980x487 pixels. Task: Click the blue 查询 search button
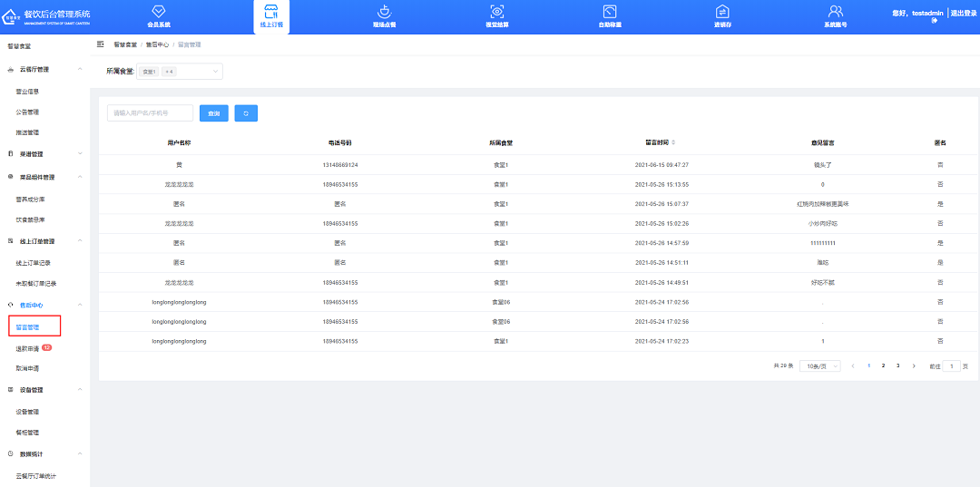(213, 113)
